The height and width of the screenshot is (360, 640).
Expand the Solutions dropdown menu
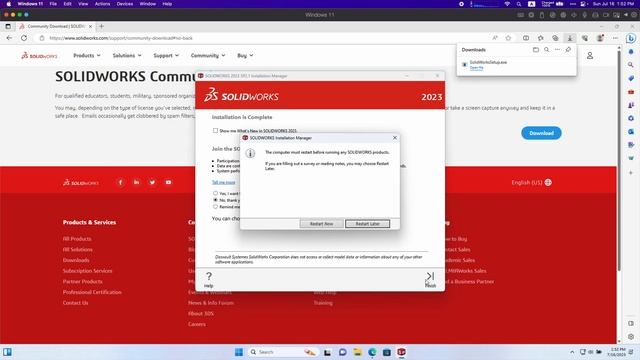[127, 56]
